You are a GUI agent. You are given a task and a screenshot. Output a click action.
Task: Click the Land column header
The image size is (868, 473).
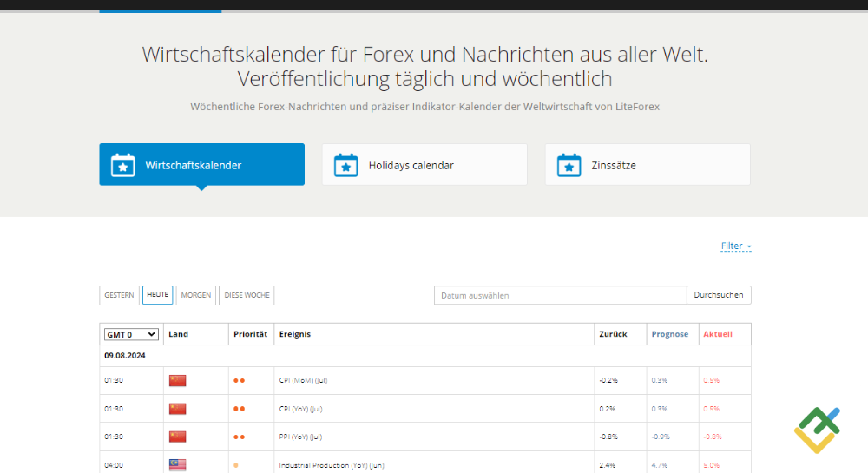pyautogui.click(x=178, y=334)
